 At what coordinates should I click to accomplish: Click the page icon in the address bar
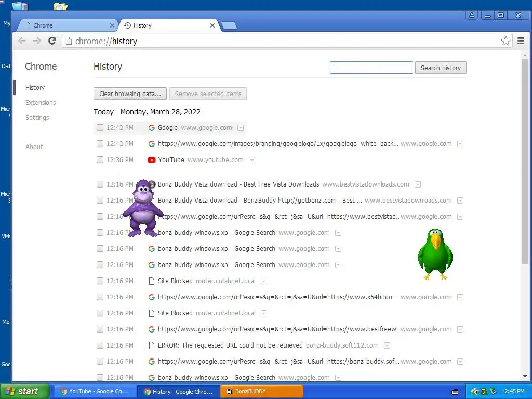(69, 41)
